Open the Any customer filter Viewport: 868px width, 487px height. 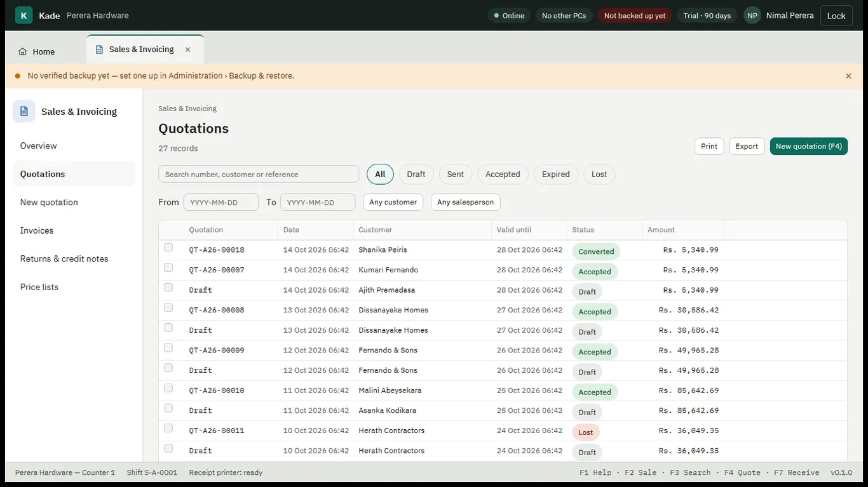click(393, 202)
